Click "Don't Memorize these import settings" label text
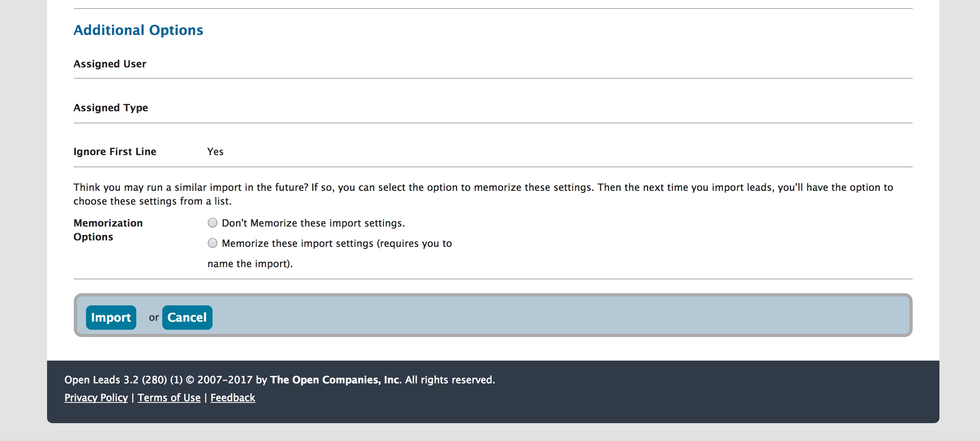This screenshot has height=441, width=980. [x=313, y=223]
